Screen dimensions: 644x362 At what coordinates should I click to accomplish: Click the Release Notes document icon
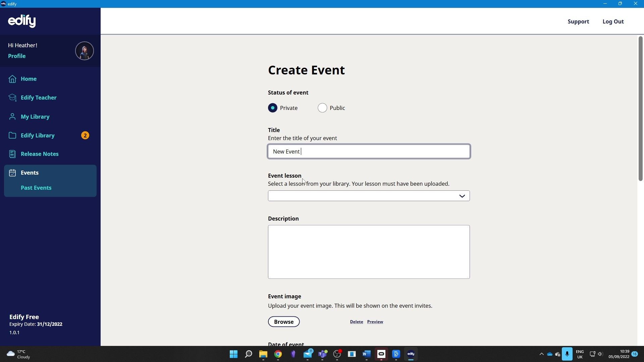click(x=12, y=154)
